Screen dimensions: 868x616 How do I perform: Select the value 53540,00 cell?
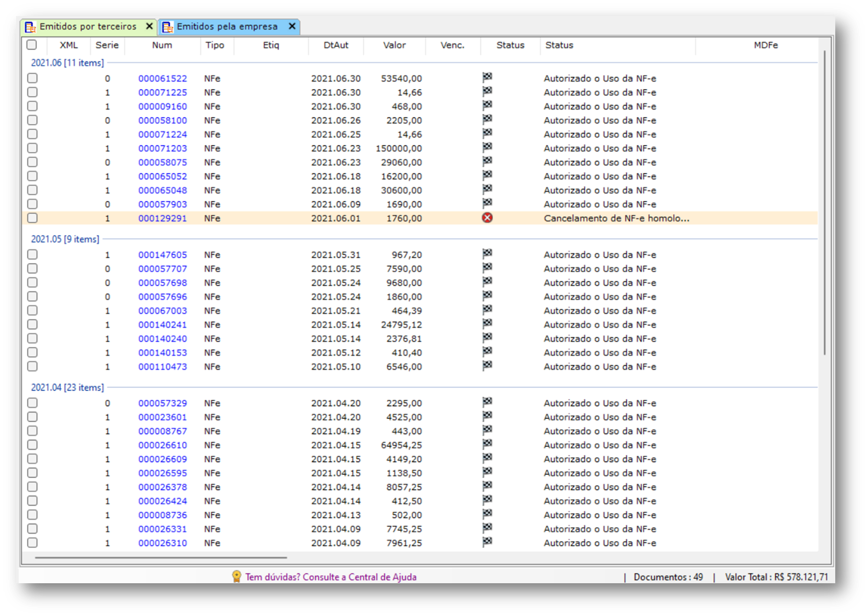click(402, 79)
